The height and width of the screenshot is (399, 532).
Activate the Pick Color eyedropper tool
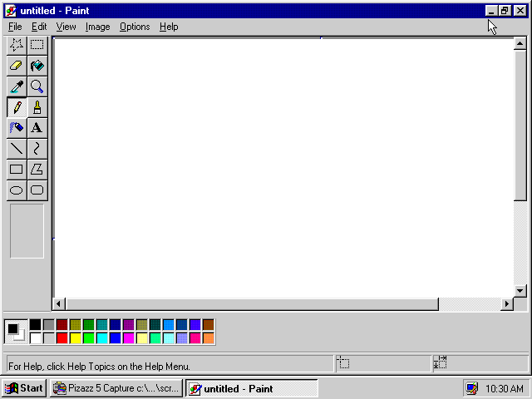[17, 86]
